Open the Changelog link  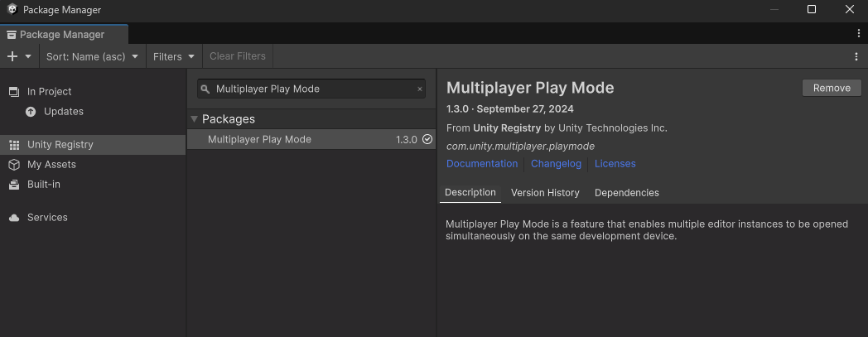(x=556, y=163)
